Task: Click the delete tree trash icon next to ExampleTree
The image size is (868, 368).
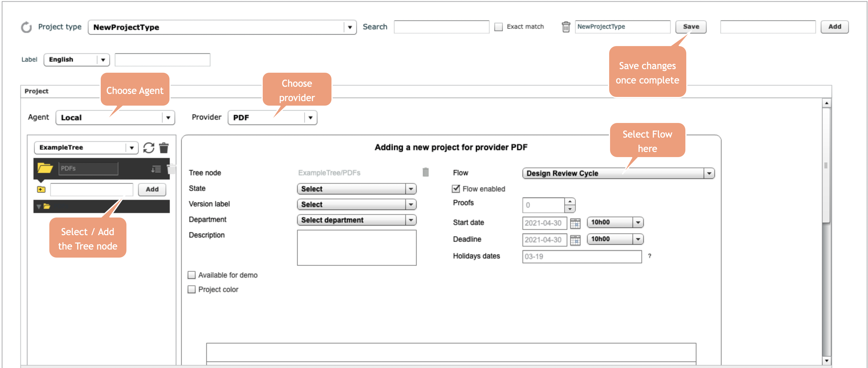Action: [164, 148]
